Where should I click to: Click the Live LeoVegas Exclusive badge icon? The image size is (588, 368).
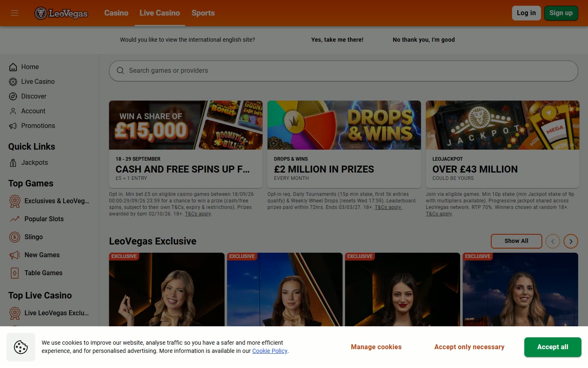(x=15, y=313)
